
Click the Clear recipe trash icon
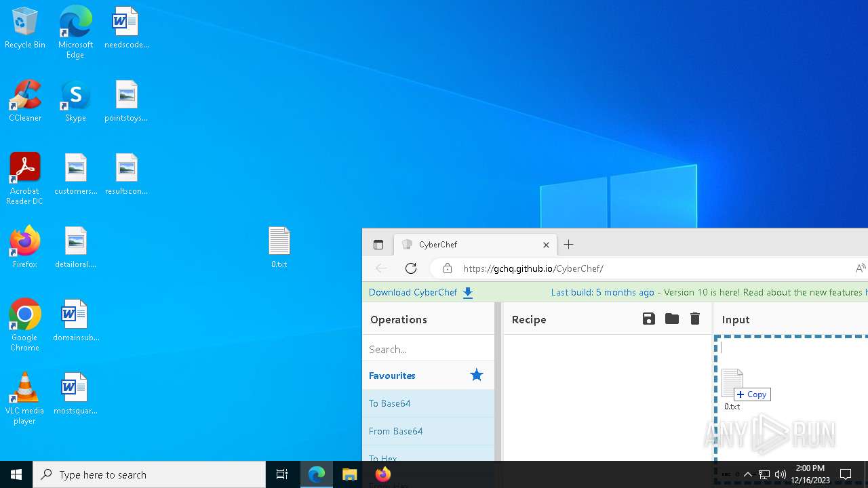click(695, 319)
